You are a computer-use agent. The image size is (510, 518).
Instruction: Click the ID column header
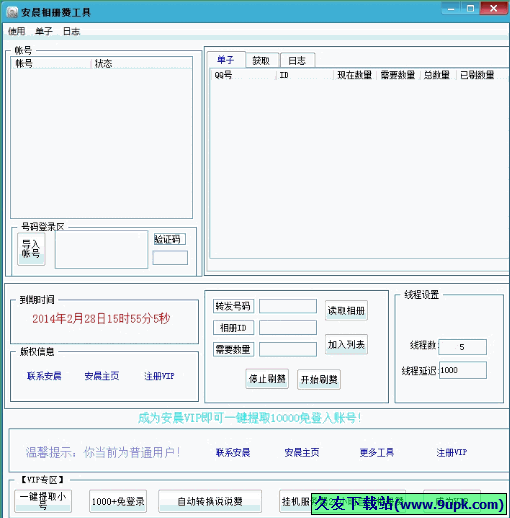[304, 75]
